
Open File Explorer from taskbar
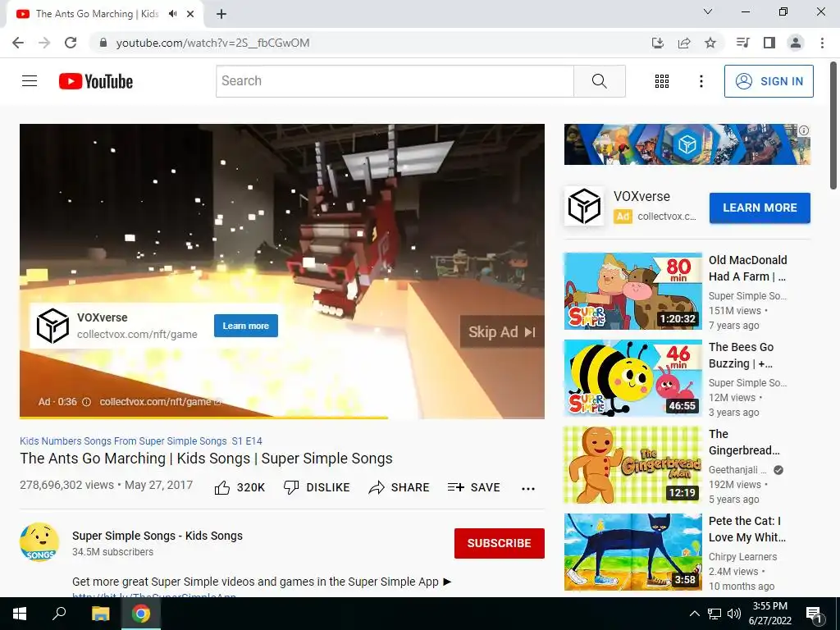coord(100,614)
